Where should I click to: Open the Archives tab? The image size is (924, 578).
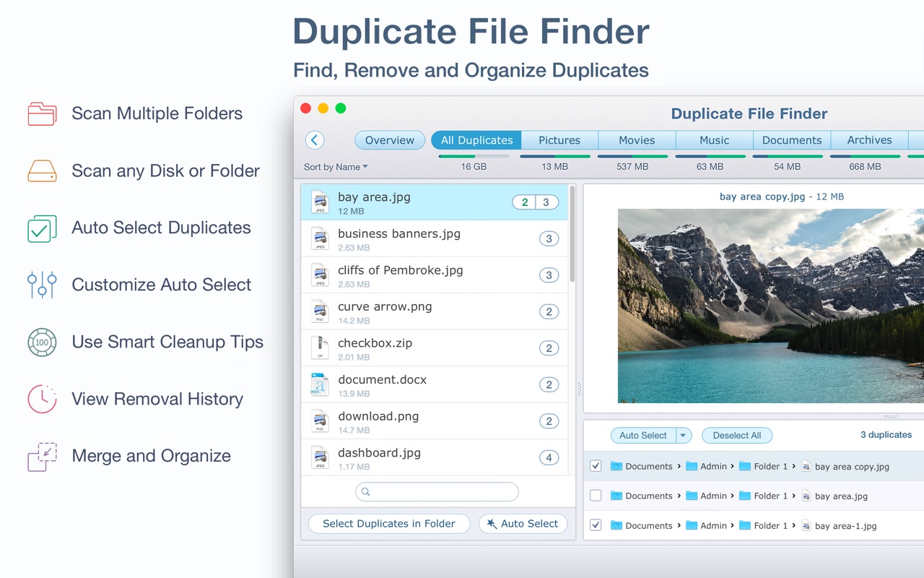point(869,140)
